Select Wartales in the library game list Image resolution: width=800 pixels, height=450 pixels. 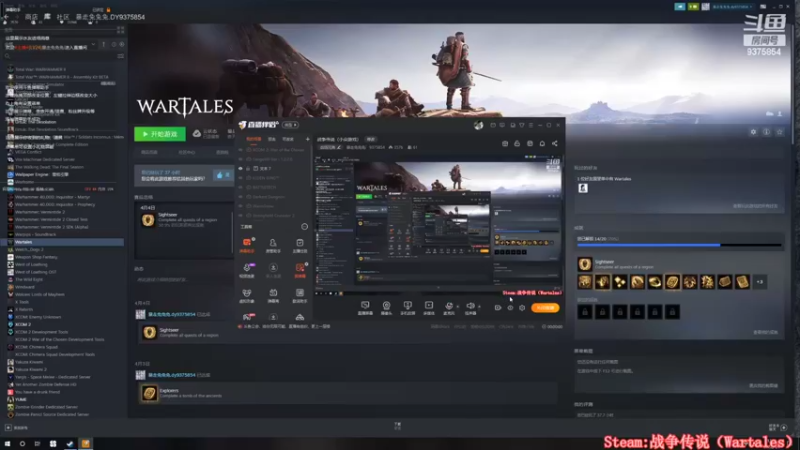pos(64,242)
